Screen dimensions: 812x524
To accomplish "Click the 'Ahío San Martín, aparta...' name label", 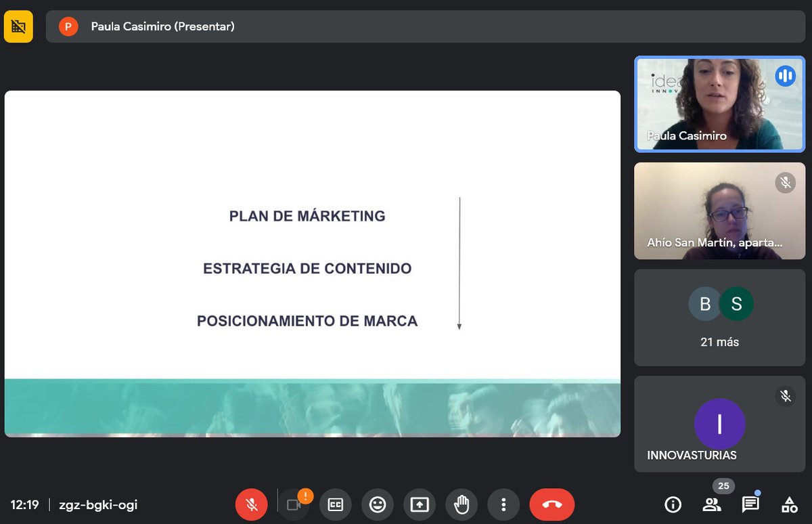I will pos(715,242).
